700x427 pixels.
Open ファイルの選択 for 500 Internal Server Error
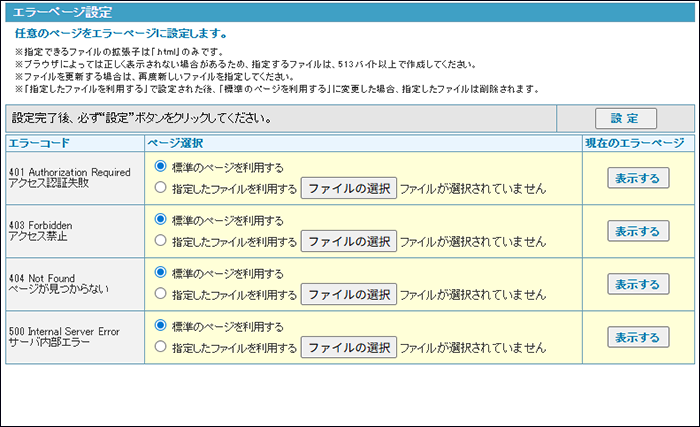[349, 347]
